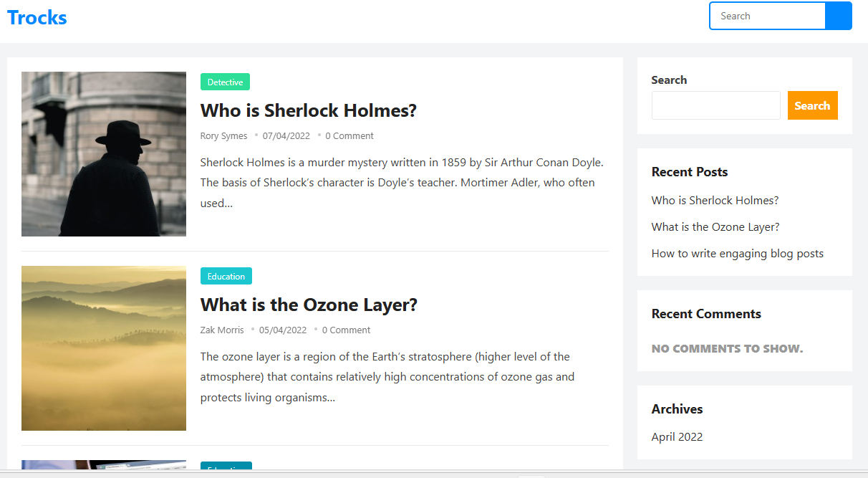The image size is (868, 478).
Task: View author Rory Symes' posts
Action: (x=223, y=136)
